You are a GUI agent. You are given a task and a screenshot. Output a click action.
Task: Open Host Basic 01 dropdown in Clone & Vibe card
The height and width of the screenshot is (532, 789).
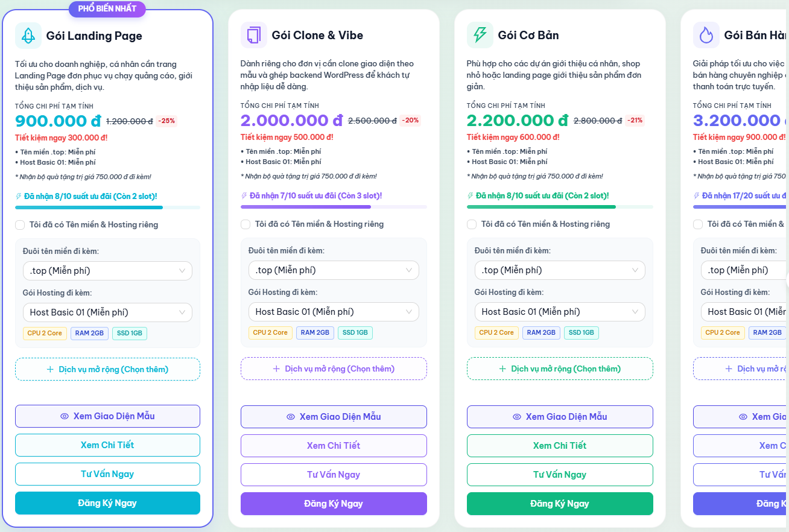pyautogui.click(x=334, y=312)
